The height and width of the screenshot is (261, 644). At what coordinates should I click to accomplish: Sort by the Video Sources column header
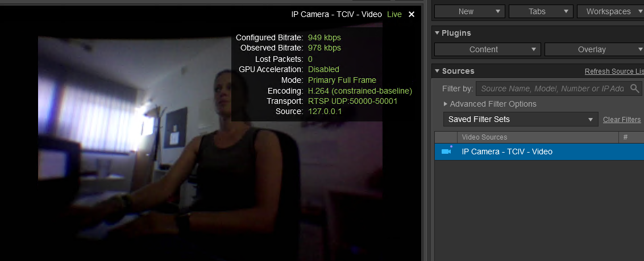pos(538,137)
